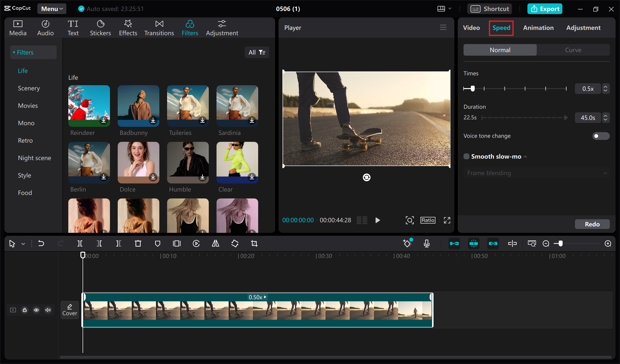Expand the Frame blending dropdown

coord(536,173)
